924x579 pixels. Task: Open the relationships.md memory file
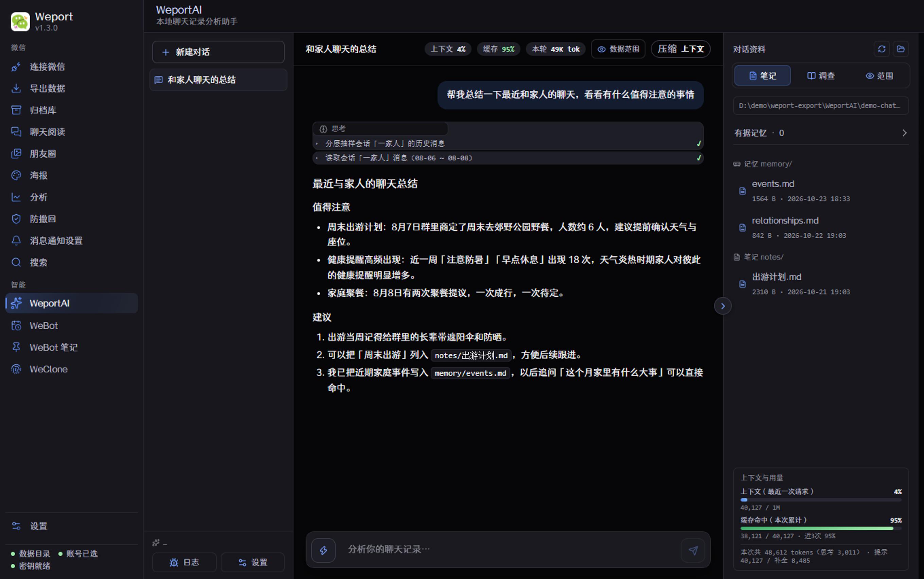(x=821, y=227)
